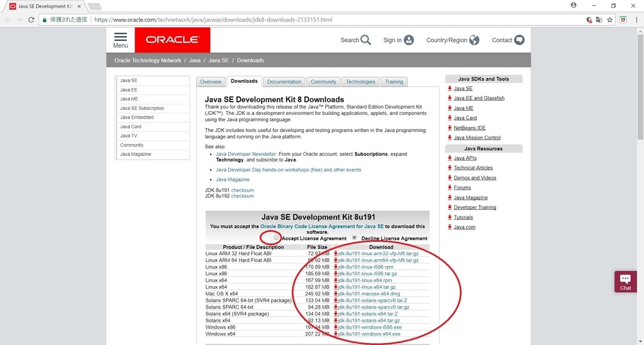Viewport: 644px width, 345px height.
Task: Reload the page in browser
Action: pos(31,19)
